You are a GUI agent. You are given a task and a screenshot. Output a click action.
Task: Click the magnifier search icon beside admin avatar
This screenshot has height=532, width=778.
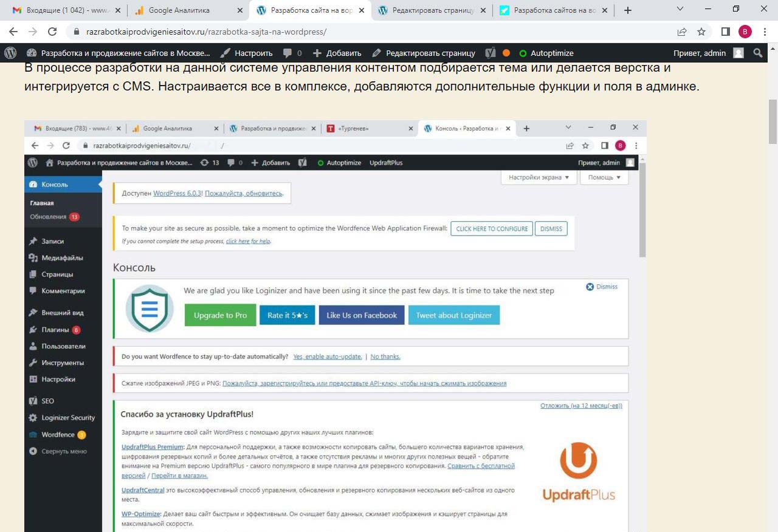(758, 53)
